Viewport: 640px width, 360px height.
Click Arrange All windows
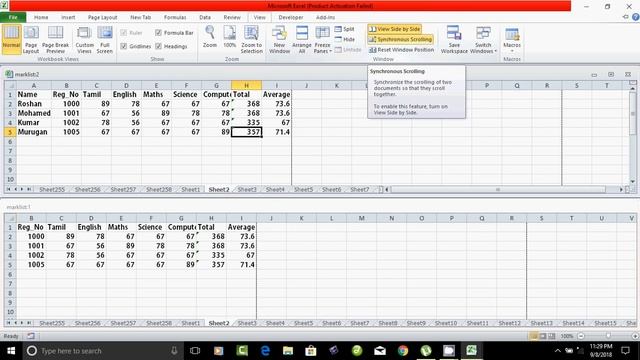click(302, 39)
